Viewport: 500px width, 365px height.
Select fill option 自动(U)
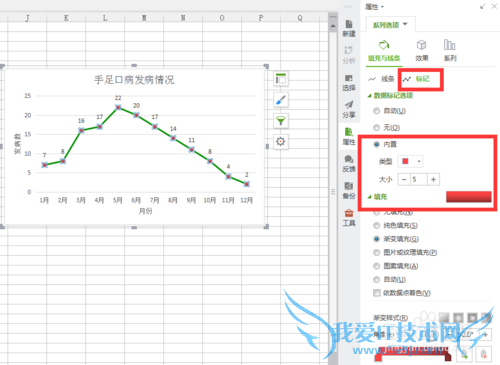[389, 279]
